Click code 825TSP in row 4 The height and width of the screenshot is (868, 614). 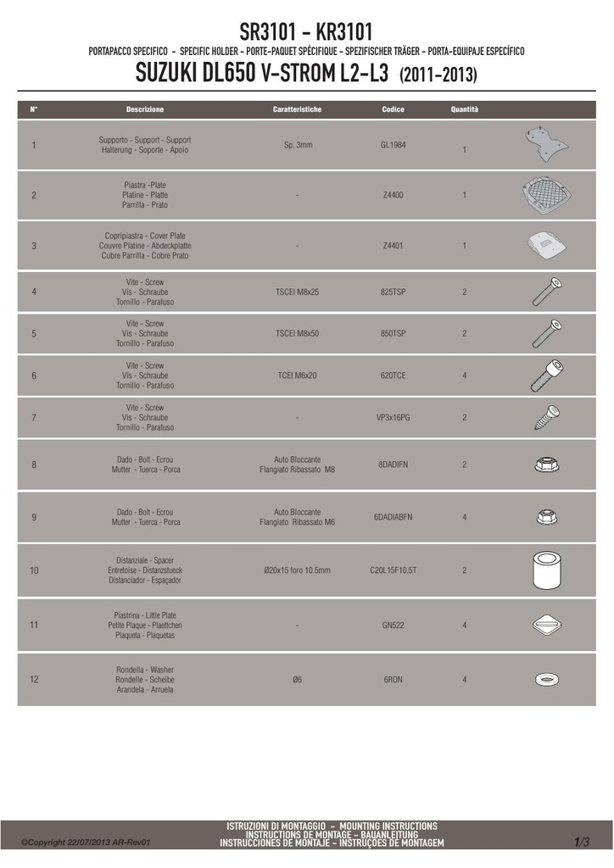[x=394, y=292]
